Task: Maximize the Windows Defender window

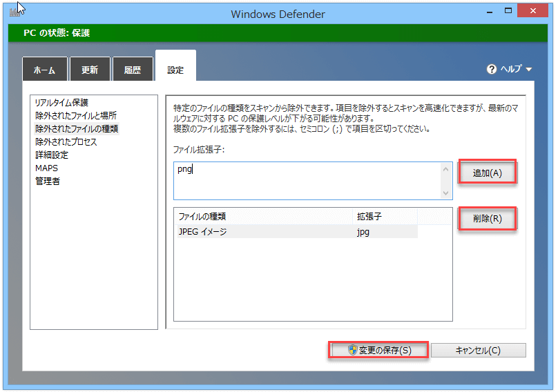Action: tap(508, 11)
